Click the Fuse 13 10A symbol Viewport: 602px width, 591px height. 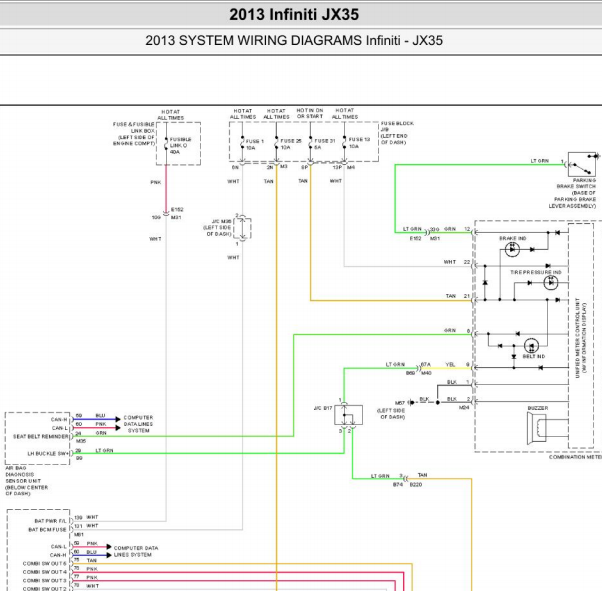[344, 142]
